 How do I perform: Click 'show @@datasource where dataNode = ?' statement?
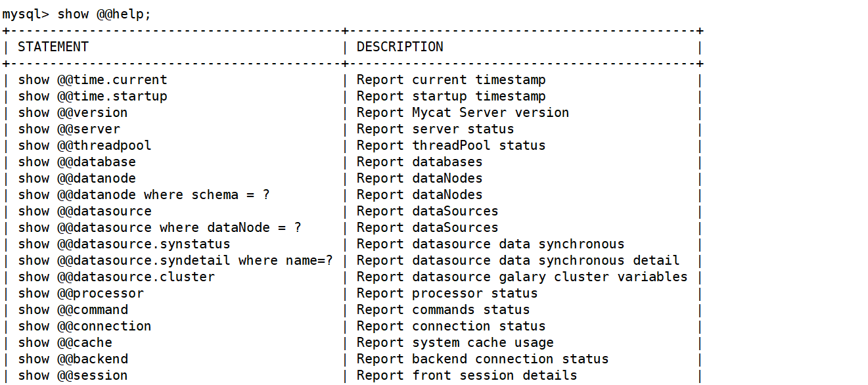point(160,227)
